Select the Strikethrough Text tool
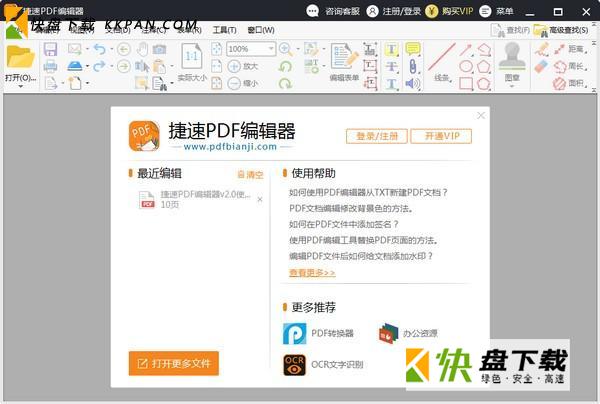Viewport: 600px width, 404px height. click(391, 67)
